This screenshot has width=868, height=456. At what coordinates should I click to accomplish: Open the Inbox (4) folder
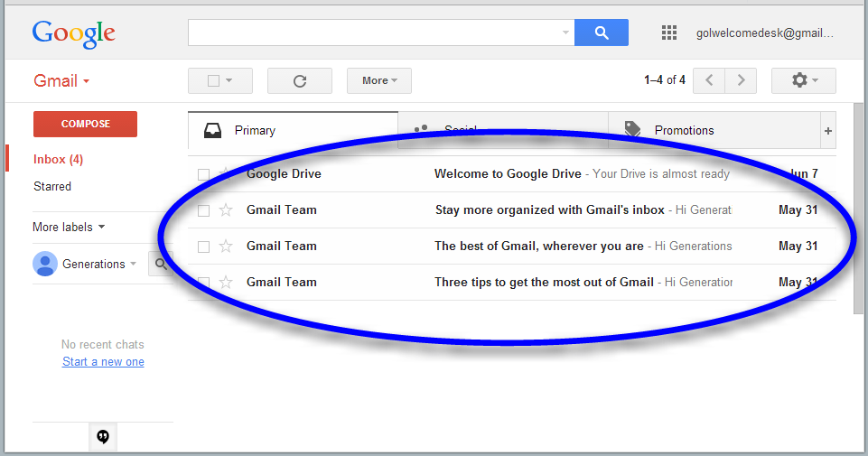coord(58,160)
